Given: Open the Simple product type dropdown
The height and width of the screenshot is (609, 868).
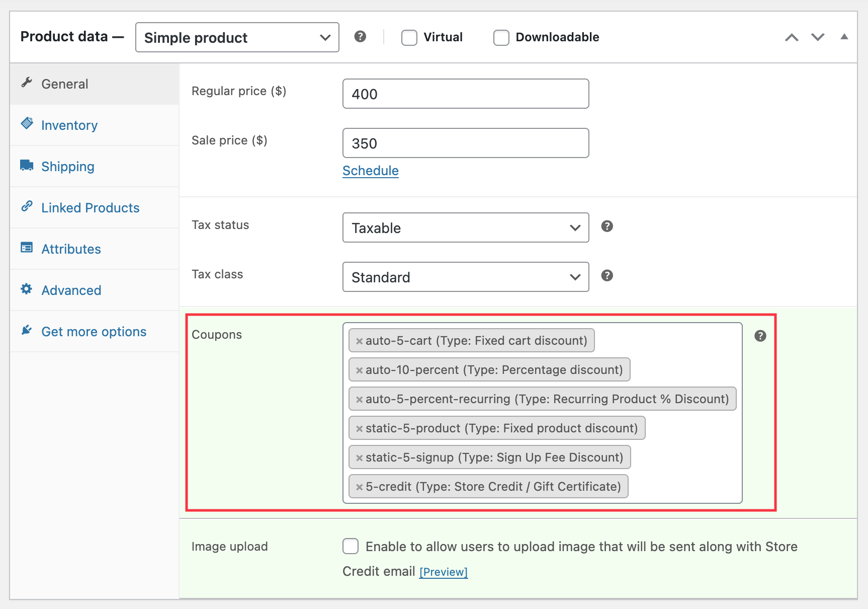Looking at the screenshot, I should point(237,38).
